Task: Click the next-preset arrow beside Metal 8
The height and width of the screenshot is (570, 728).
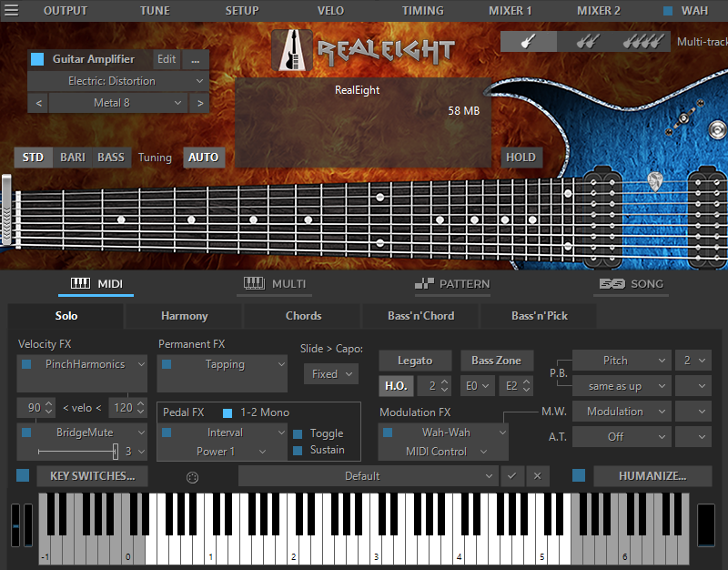Action: (199, 104)
